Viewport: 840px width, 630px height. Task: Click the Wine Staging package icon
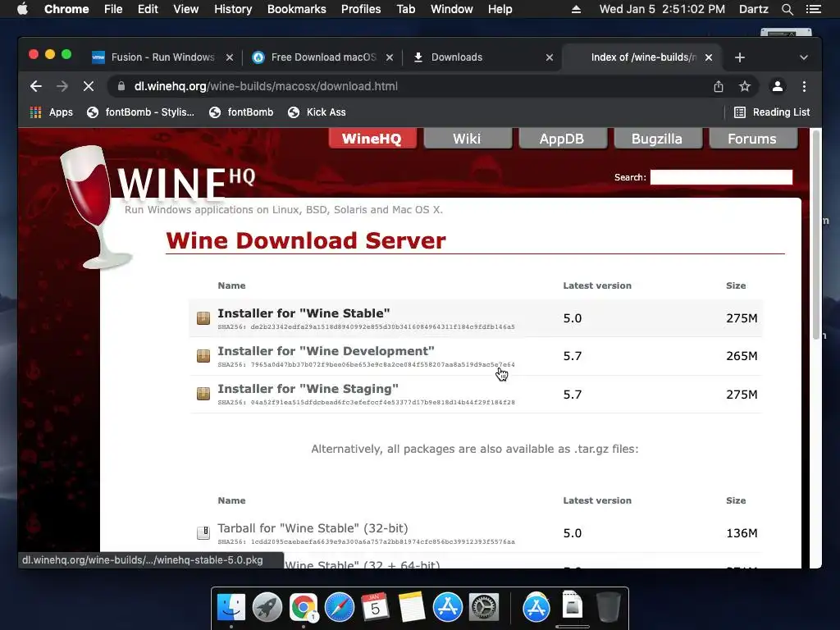[203, 394]
